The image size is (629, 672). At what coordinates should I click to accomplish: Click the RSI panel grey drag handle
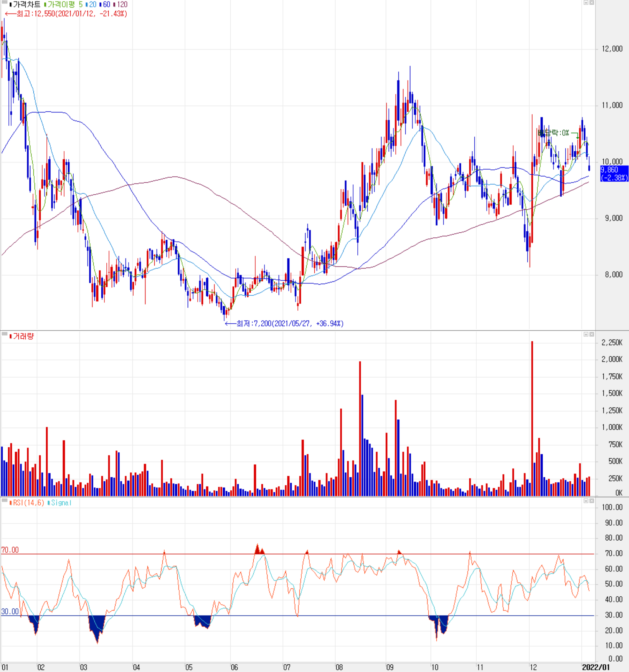pyautogui.click(x=4, y=500)
